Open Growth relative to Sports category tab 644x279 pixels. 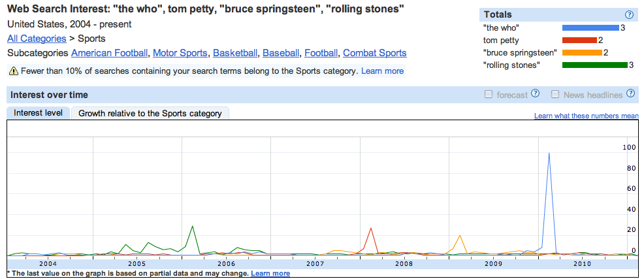[150, 113]
